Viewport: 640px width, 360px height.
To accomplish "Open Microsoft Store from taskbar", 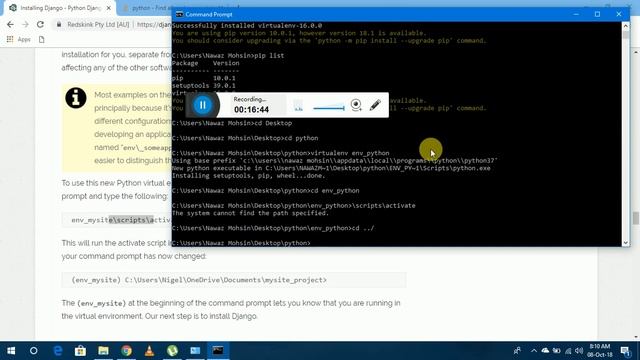I will [x=80, y=351].
